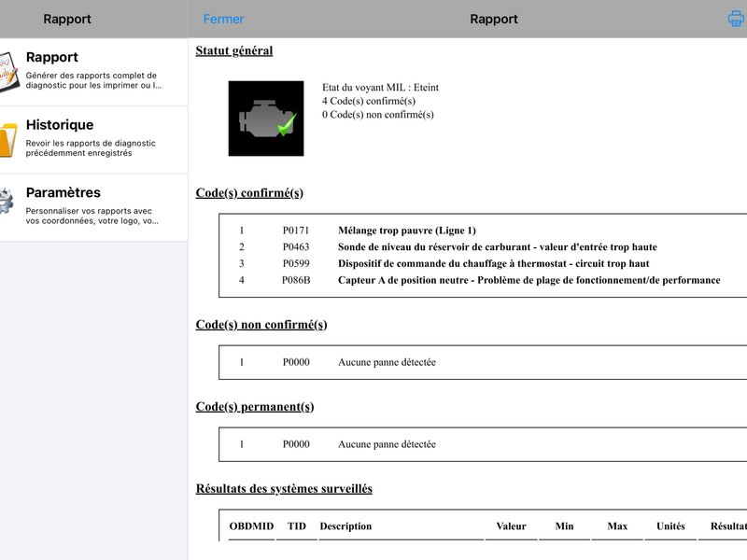This screenshot has width=747, height=560.
Task: Open the Paramètres gear icon
Action: pos(7,201)
